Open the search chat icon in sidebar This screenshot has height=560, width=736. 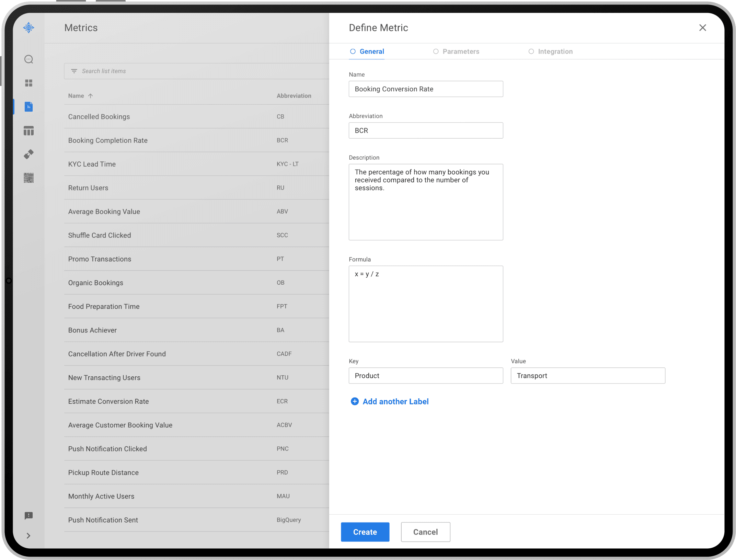point(28,59)
